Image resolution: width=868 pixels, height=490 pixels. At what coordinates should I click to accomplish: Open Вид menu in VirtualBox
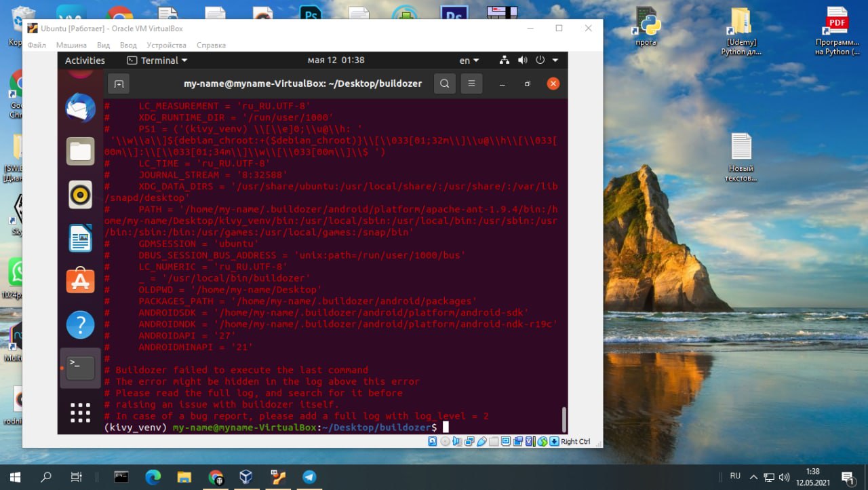click(103, 45)
